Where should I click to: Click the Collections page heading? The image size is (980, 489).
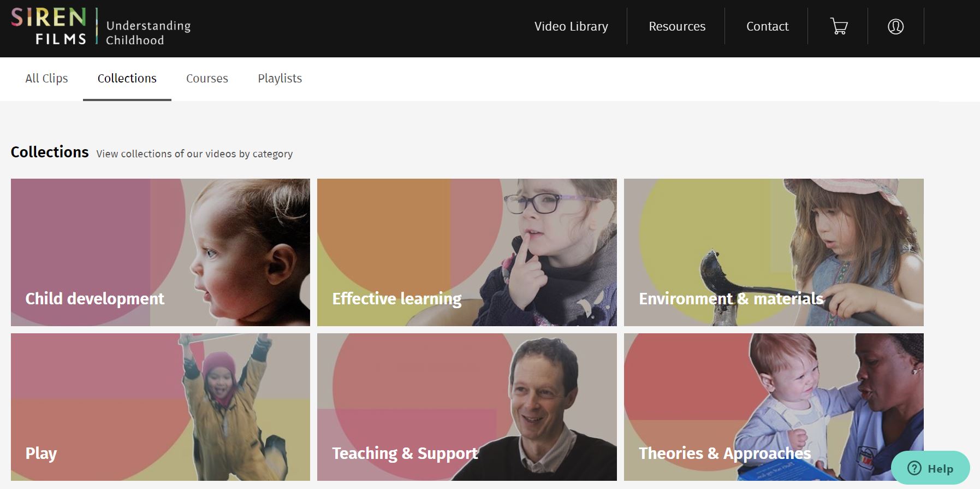point(50,152)
